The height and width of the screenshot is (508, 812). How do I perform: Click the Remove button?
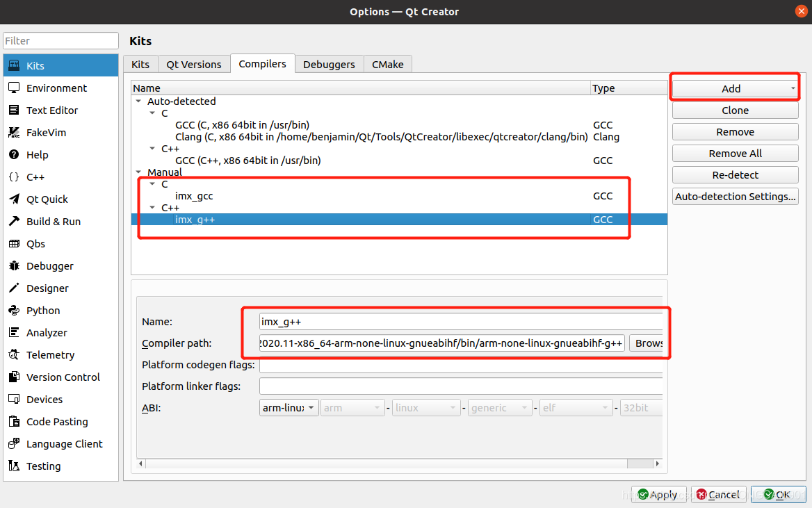(x=735, y=132)
